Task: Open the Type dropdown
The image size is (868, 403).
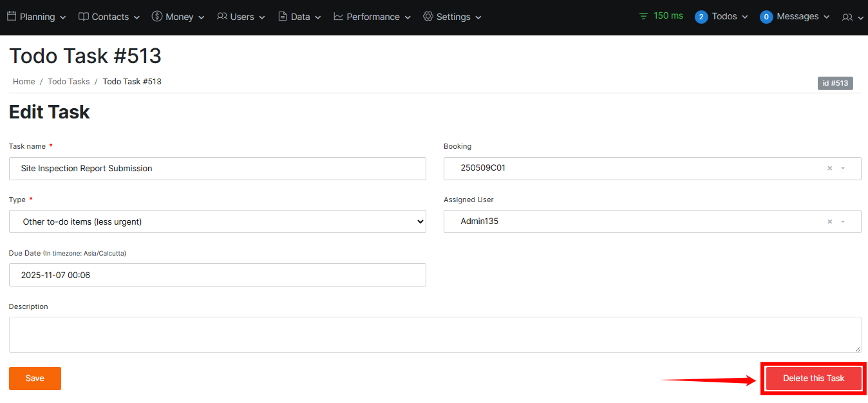Action: tap(218, 221)
